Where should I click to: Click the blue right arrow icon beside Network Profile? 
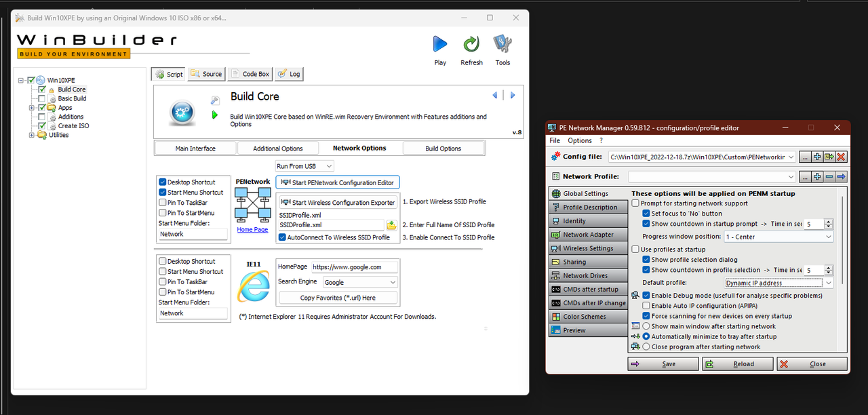tap(842, 176)
